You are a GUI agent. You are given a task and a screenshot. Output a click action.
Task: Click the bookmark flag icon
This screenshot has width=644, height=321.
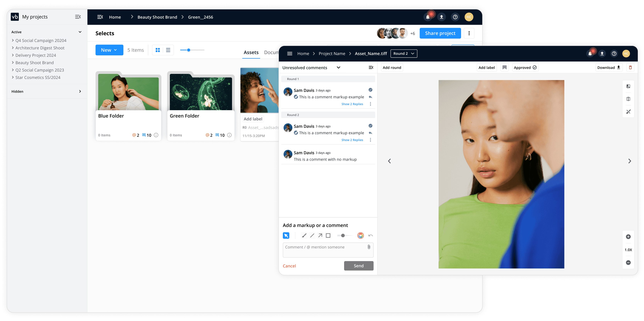point(505,68)
